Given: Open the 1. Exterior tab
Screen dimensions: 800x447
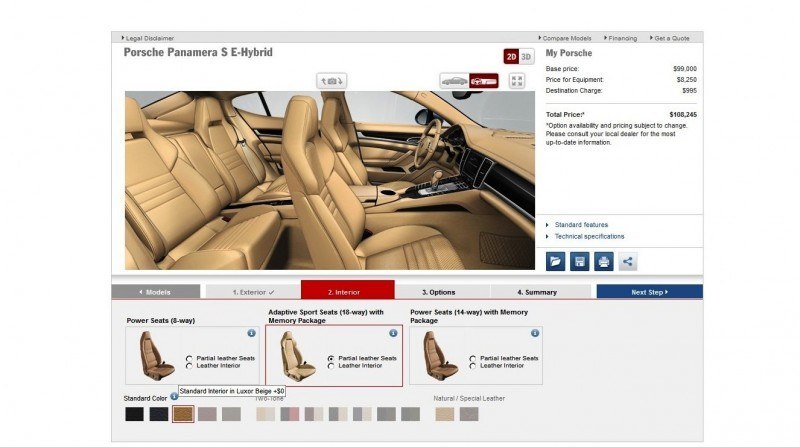Looking at the screenshot, I should [253, 292].
